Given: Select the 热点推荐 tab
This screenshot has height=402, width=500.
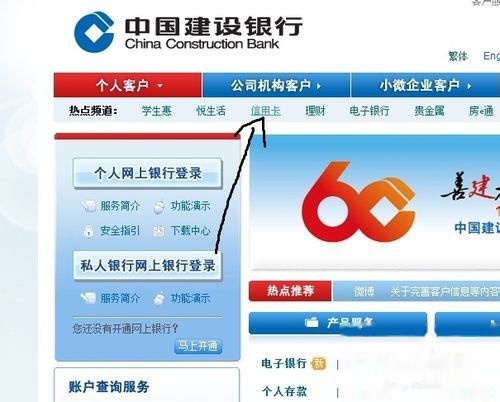Looking at the screenshot, I should (290, 291).
